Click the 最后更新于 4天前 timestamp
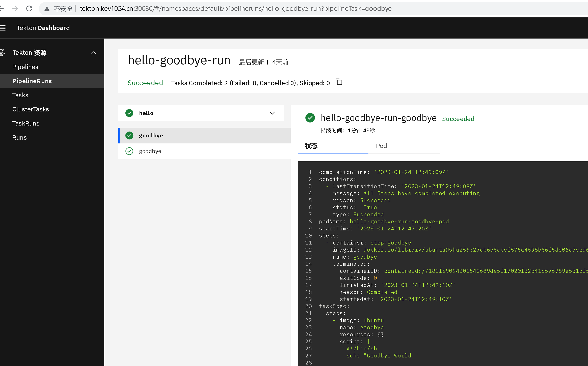Viewport: 588px width, 366px height. coord(263,62)
